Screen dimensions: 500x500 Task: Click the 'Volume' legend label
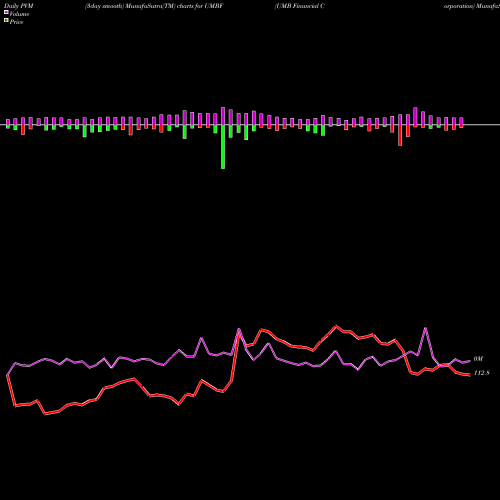tap(19, 14)
